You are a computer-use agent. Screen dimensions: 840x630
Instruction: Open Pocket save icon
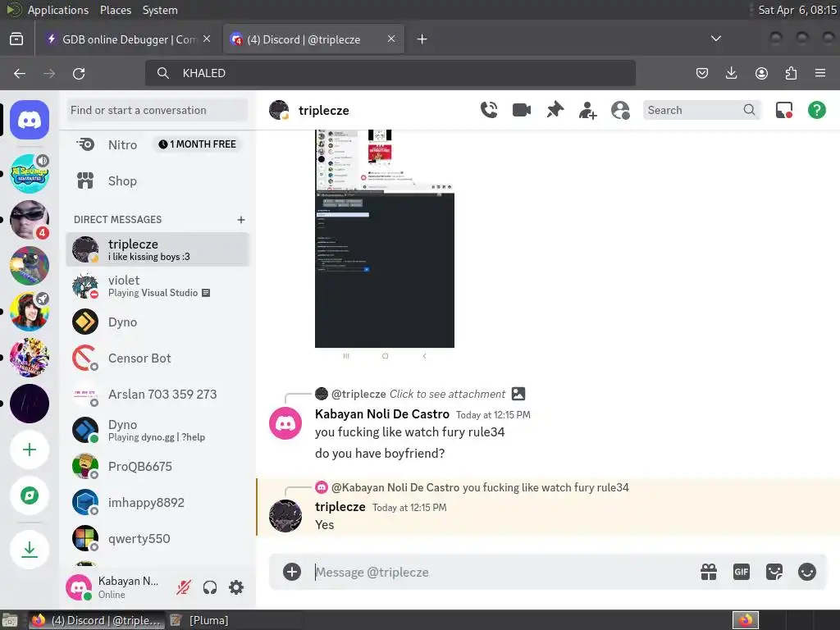point(702,73)
